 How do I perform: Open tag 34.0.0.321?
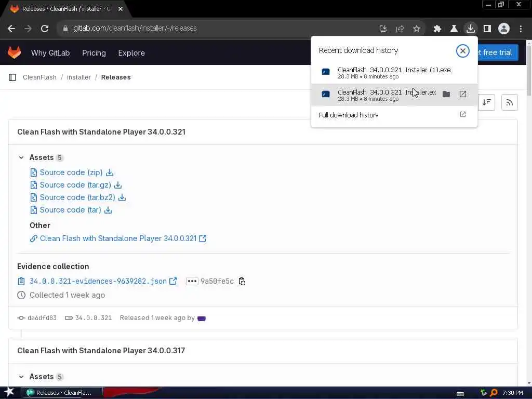(x=94, y=318)
